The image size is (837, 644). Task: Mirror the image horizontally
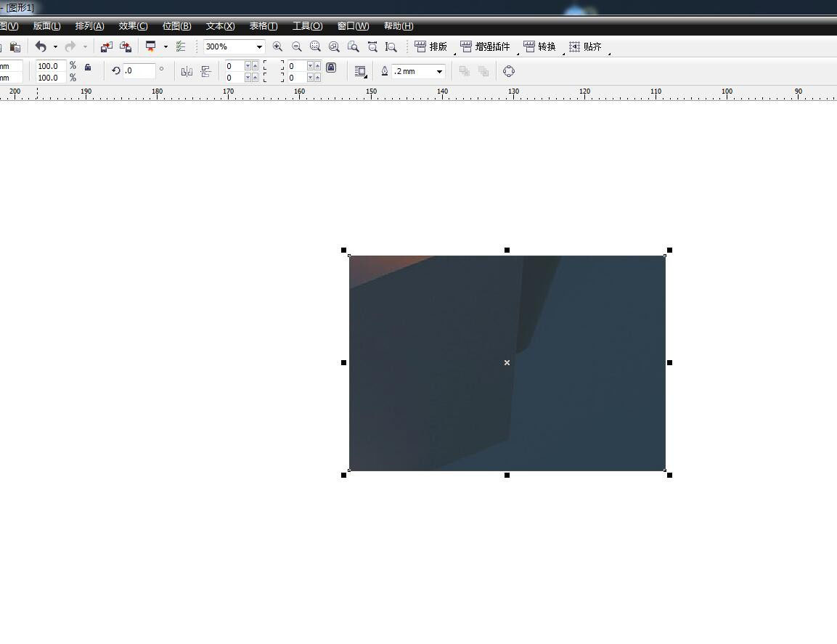tap(187, 71)
